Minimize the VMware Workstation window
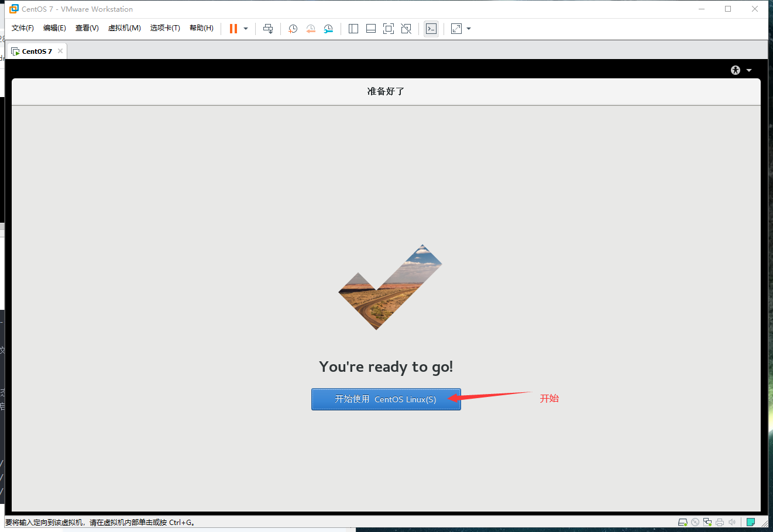The width and height of the screenshot is (773, 532). [x=702, y=9]
